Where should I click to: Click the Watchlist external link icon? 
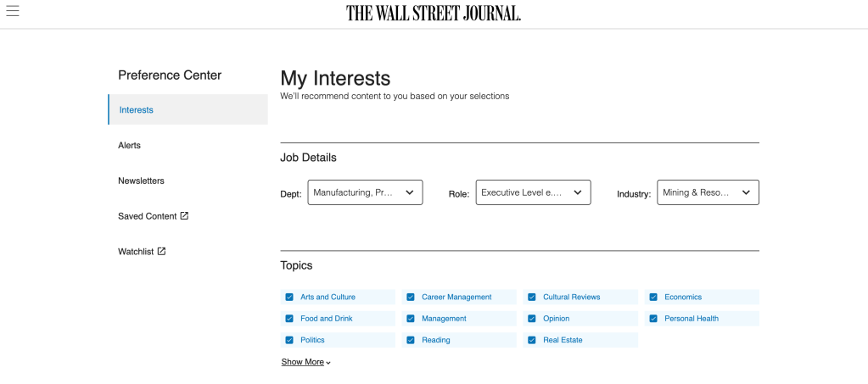pyautogui.click(x=161, y=251)
